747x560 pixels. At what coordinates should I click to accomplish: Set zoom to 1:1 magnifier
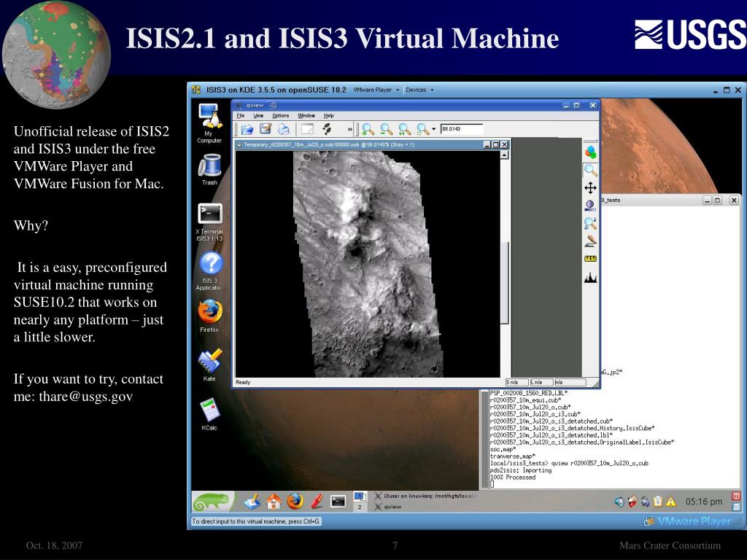click(x=404, y=129)
